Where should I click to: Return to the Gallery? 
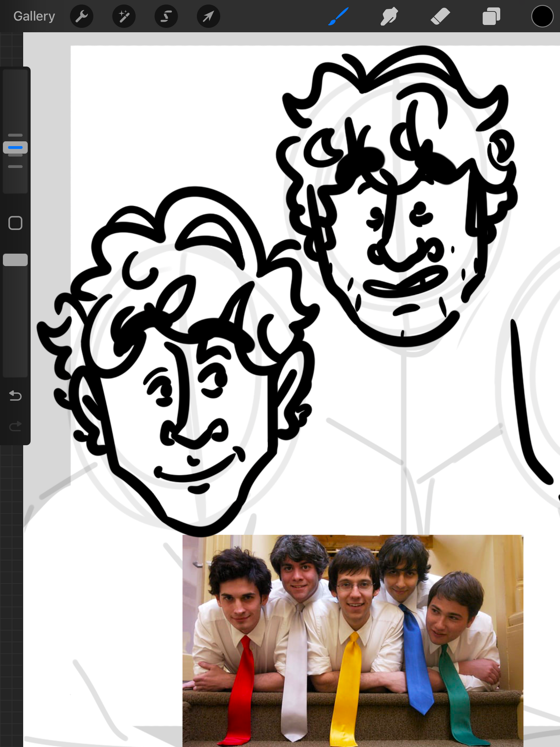click(x=34, y=16)
